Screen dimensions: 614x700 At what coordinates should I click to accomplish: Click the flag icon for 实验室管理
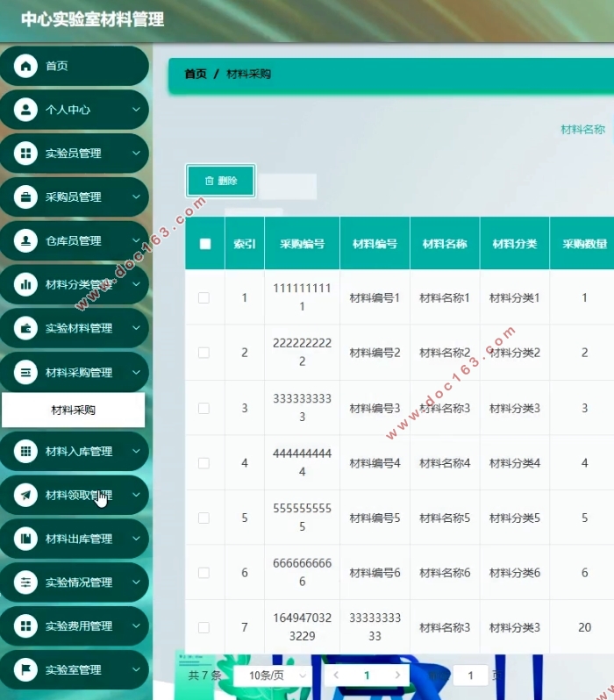pyautogui.click(x=25, y=669)
